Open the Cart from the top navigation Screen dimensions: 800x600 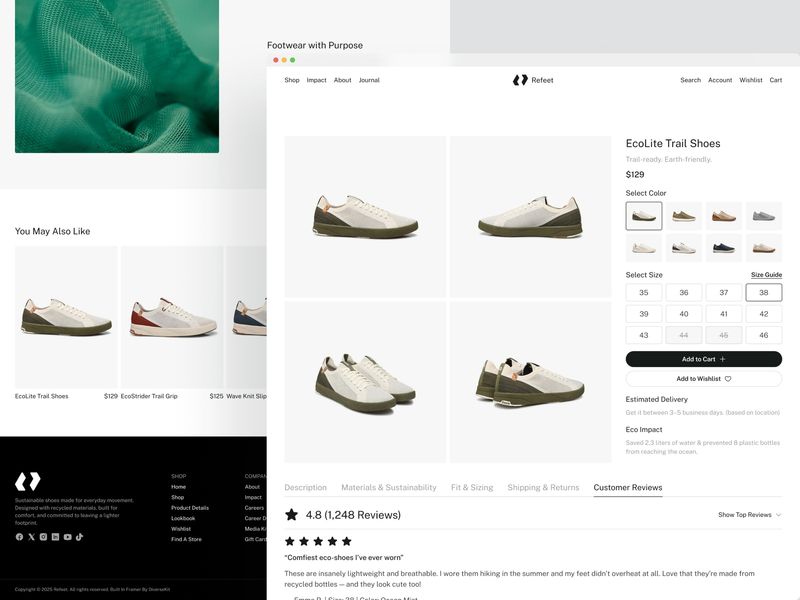tap(777, 79)
